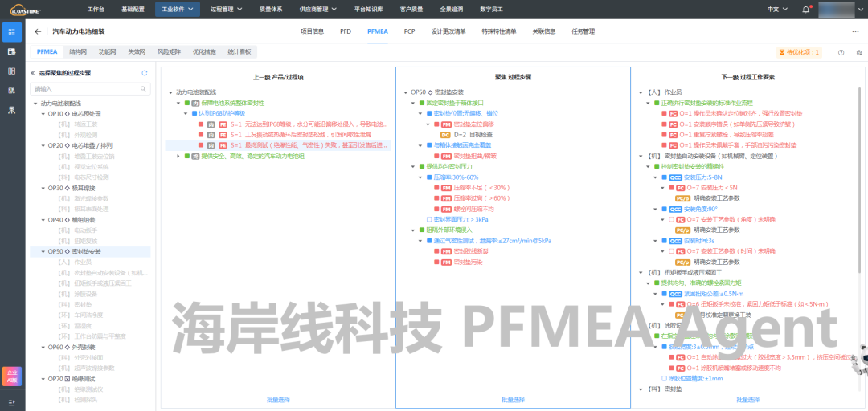868x411 pixels.
Task: Open the more options ellipsis icon
Action: (855, 31)
